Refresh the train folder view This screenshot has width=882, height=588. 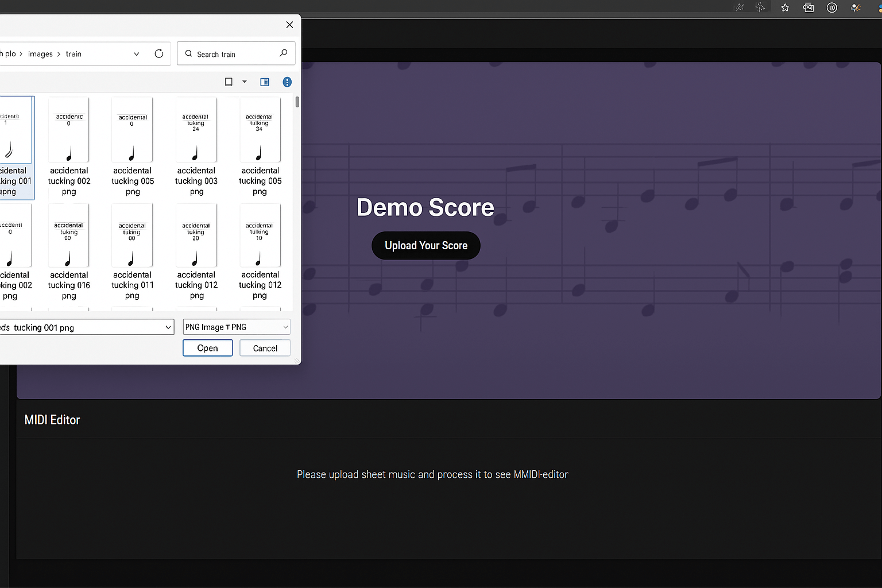[159, 53]
